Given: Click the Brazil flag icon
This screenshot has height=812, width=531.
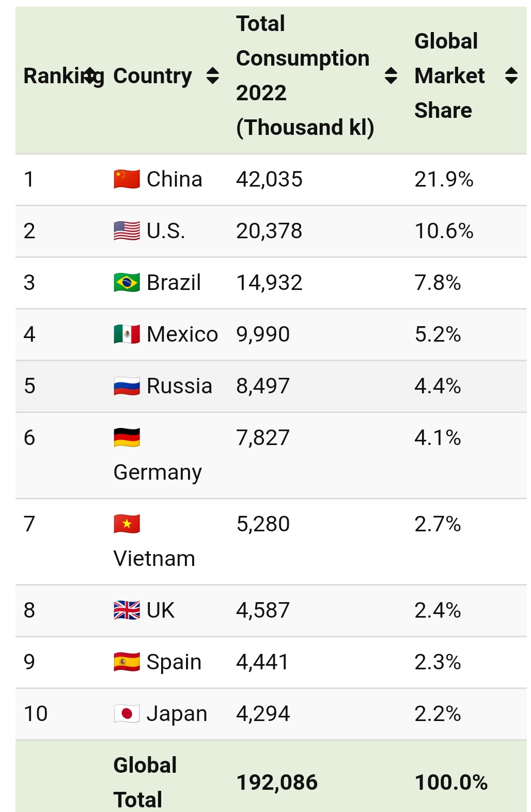Looking at the screenshot, I should [x=127, y=283].
